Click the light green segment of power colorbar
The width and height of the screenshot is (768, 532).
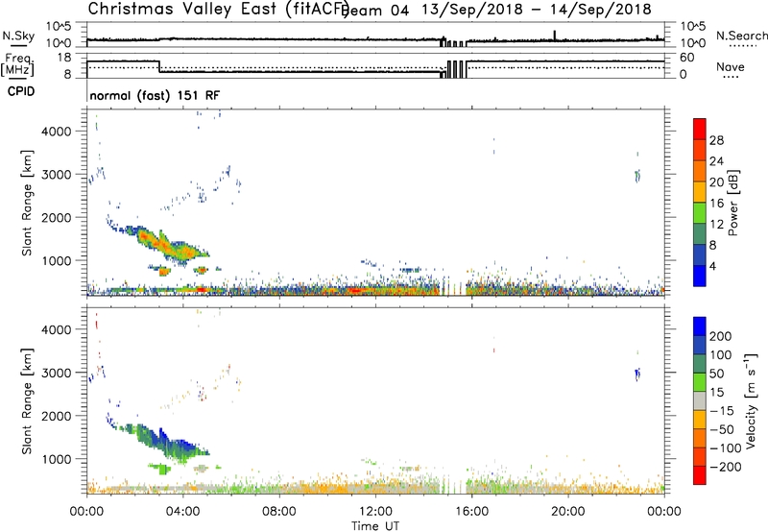click(x=700, y=213)
